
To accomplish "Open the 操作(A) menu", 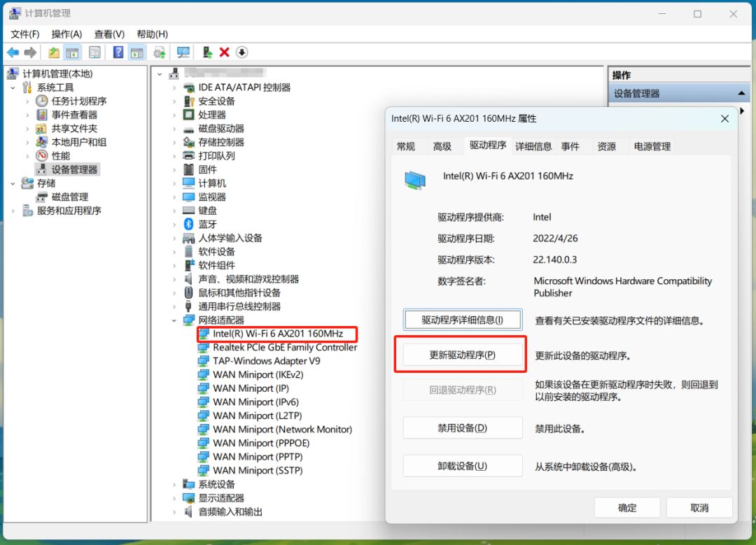I will pyautogui.click(x=66, y=34).
